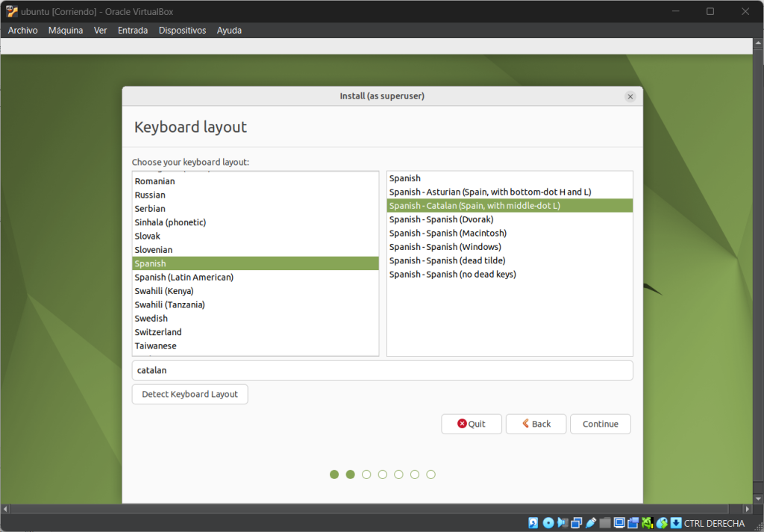Click Detect Keyboard Layout button
Viewport: 764px width, 532px height.
[x=190, y=394]
